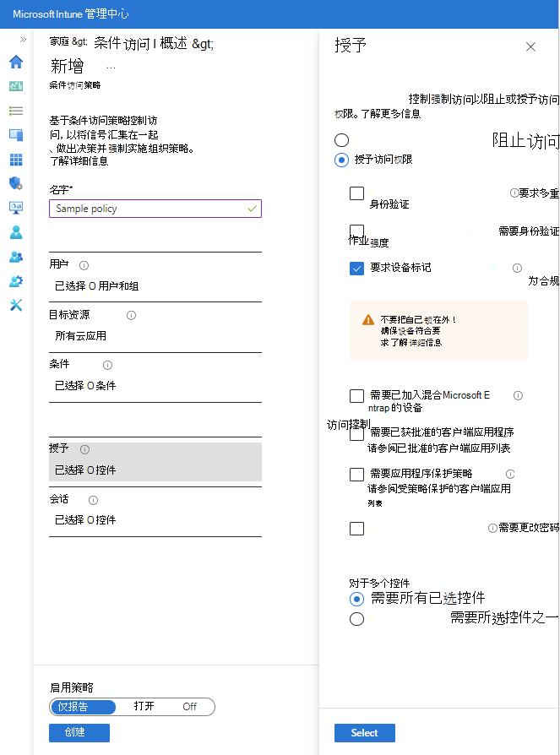Check 需要已获批准的客户端应用程序 checkbox
Viewport: 560px width, 755px height.
356,433
